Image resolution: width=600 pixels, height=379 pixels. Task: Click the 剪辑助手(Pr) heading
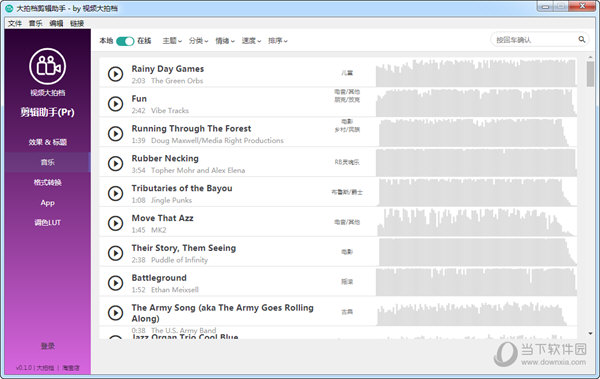[47, 112]
